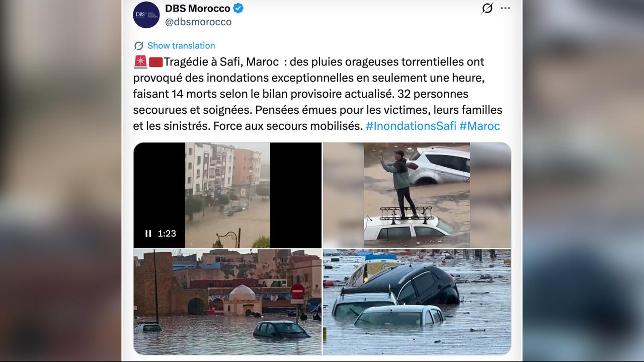Open photo of piled submerged cars
644x362 pixels.
[x=417, y=302]
